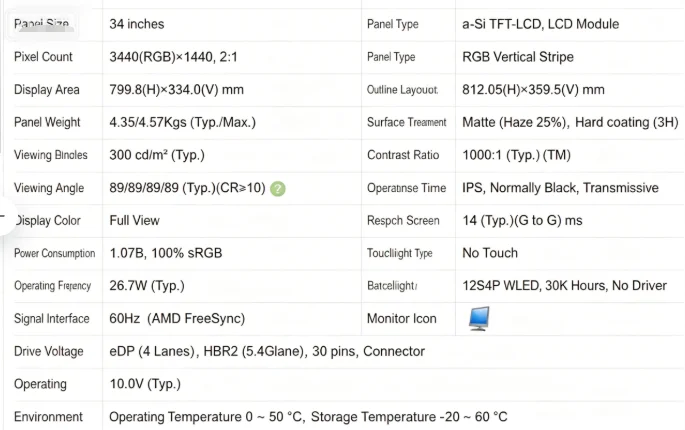The width and height of the screenshot is (685, 430).
Task: Select the 812.05(H)×359.5(V) mm outline value
Action: pos(533,90)
